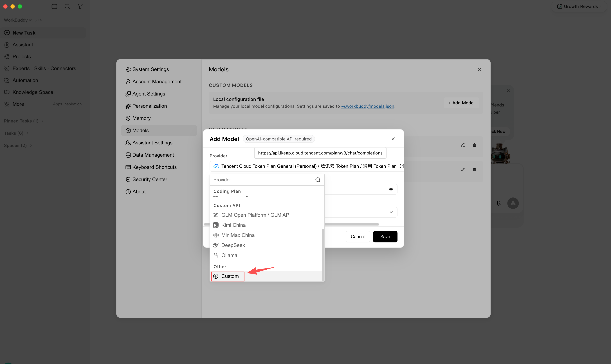611x364 pixels.
Task: Select the About section
Action: (159, 192)
